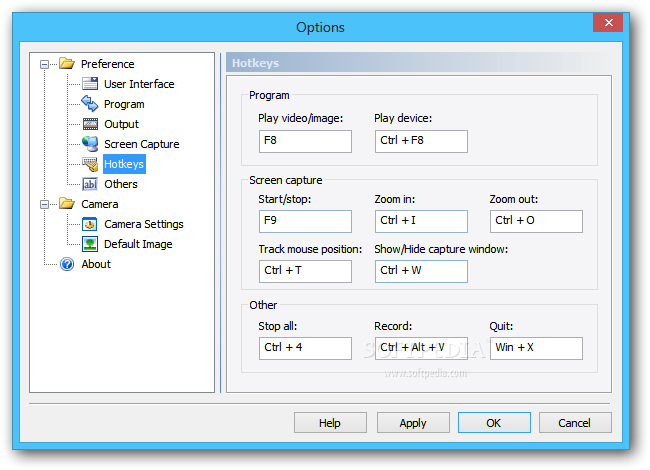Open the Others settings page

click(x=121, y=184)
